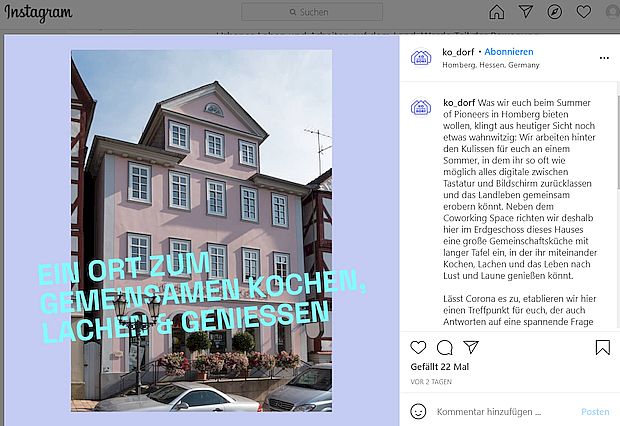Share the post via paper plane icon

[471, 347]
